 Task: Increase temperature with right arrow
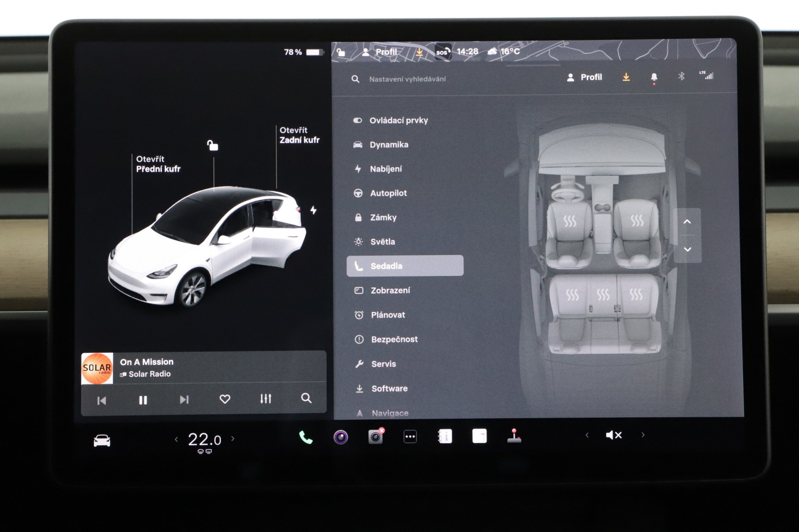coord(233,439)
